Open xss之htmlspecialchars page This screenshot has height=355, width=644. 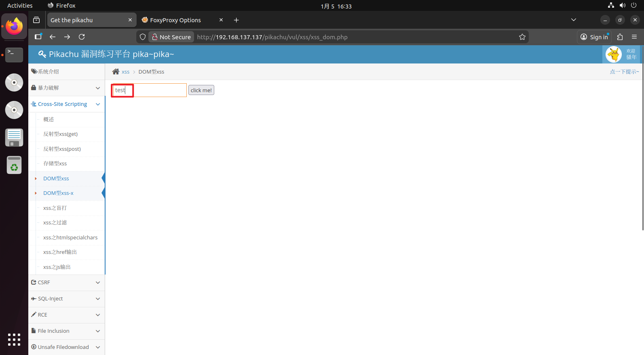coord(70,237)
